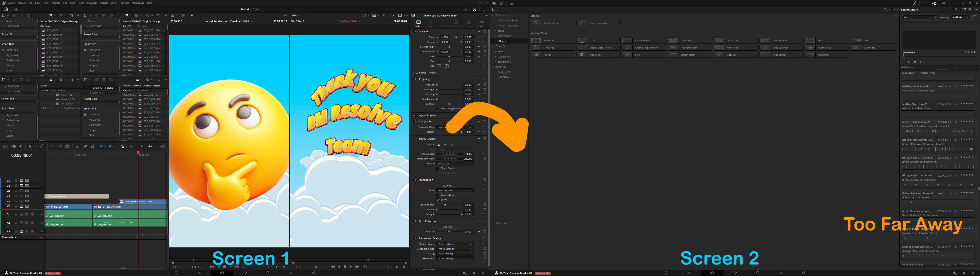Image resolution: width=980 pixels, height=276 pixels.
Task: Disable the Cropping section toggle
Action: [415, 79]
